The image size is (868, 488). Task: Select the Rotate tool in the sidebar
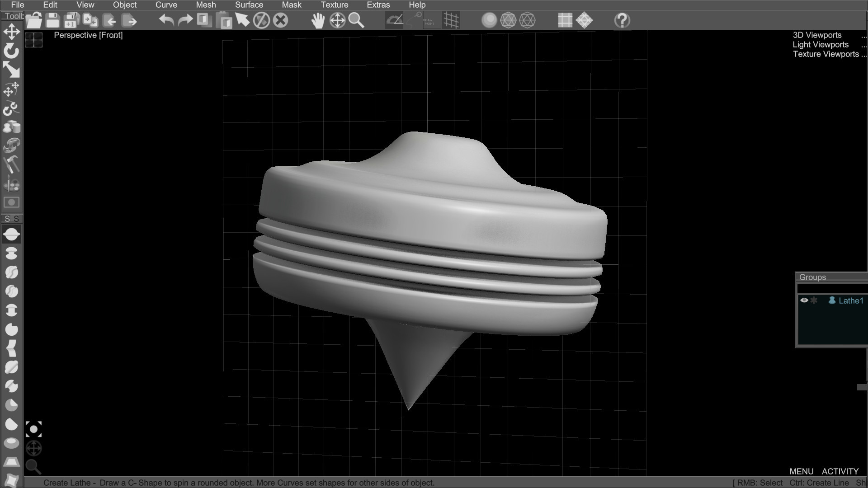pyautogui.click(x=11, y=51)
